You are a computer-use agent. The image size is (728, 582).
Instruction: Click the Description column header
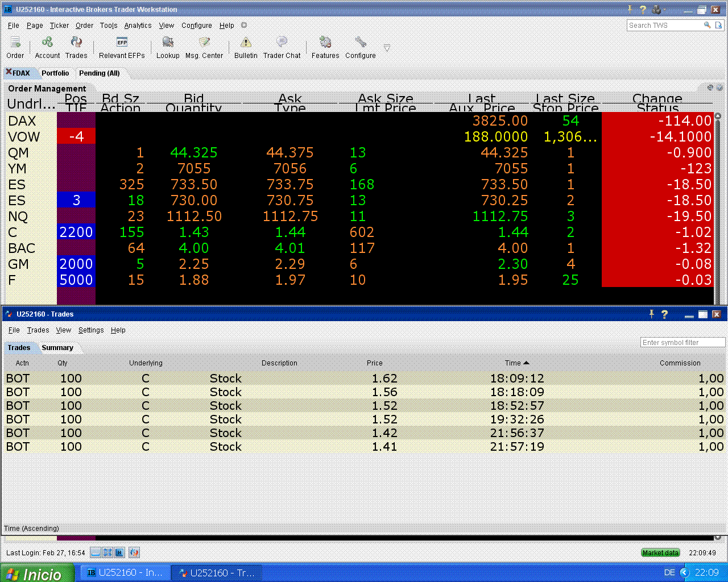[279, 363]
